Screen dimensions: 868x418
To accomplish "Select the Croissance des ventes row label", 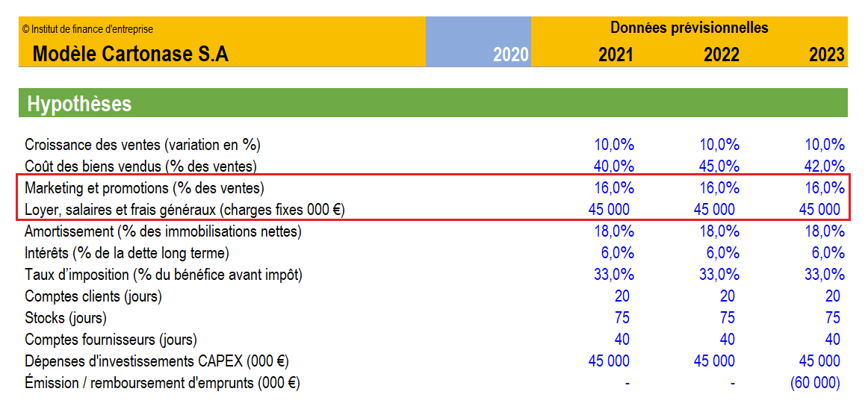I will [x=143, y=145].
